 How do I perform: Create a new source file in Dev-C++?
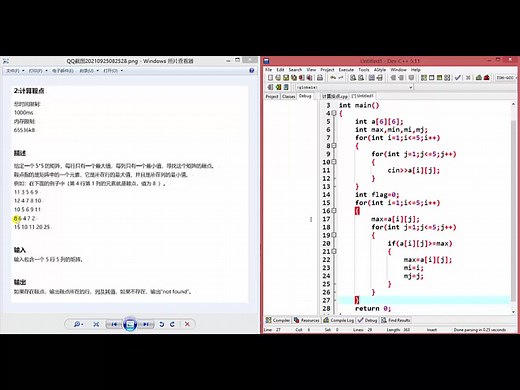(x=270, y=78)
